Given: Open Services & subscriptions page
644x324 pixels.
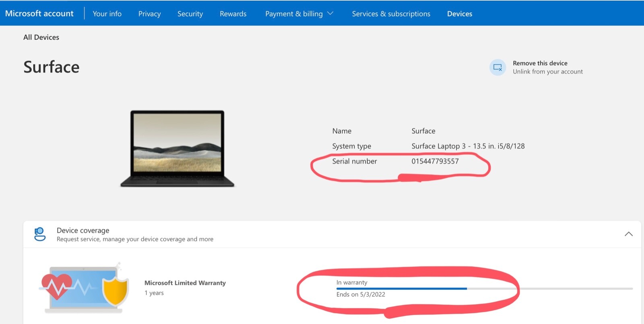Looking at the screenshot, I should coord(391,14).
